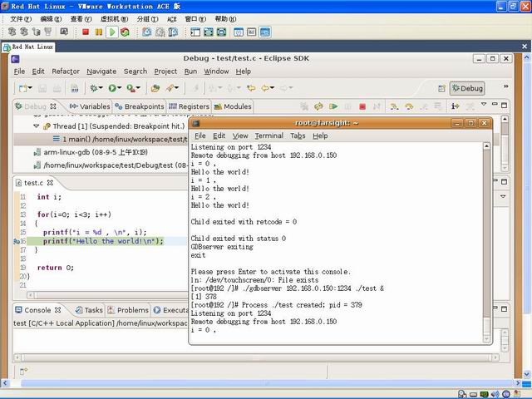Click the VMware red power-off button
This screenshot has height=399, width=532.
(86, 32)
